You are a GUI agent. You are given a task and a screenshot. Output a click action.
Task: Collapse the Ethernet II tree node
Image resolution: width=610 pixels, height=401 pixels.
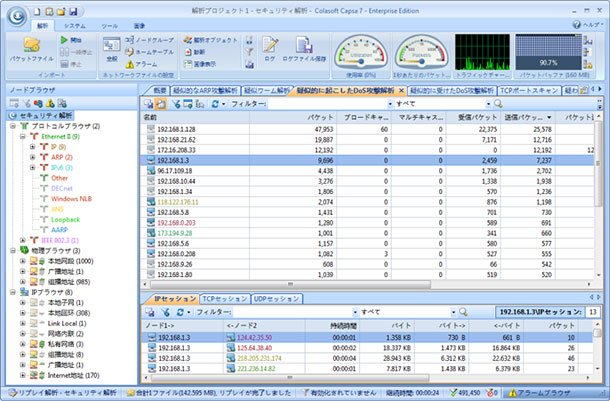22,136
